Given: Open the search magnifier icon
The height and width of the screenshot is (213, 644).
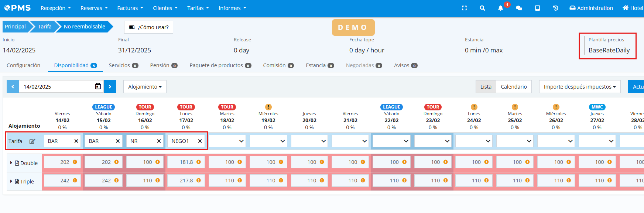Looking at the screenshot, I should (482, 8).
